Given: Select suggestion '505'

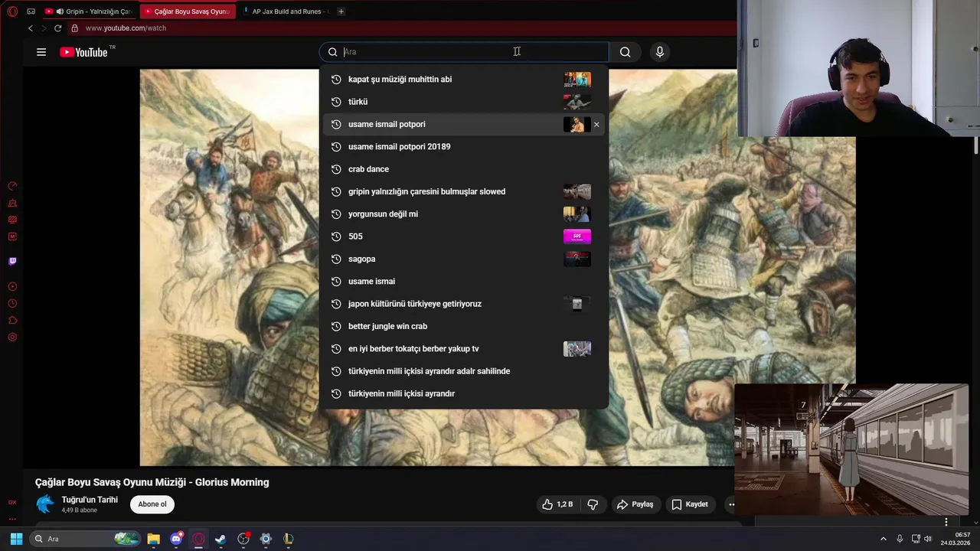Looking at the screenshot, I should click(x=464, y=236).
